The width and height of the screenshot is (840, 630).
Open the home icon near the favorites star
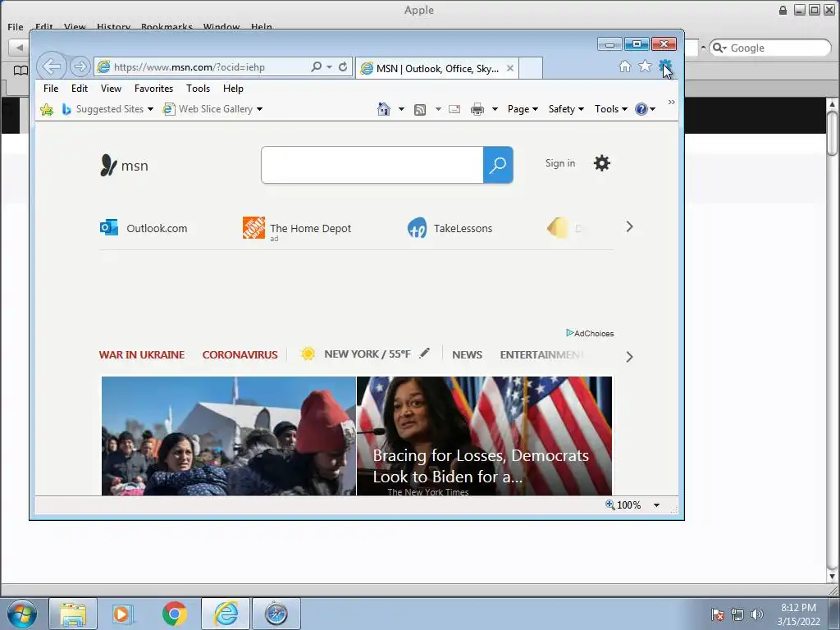(x=624, y=66)
